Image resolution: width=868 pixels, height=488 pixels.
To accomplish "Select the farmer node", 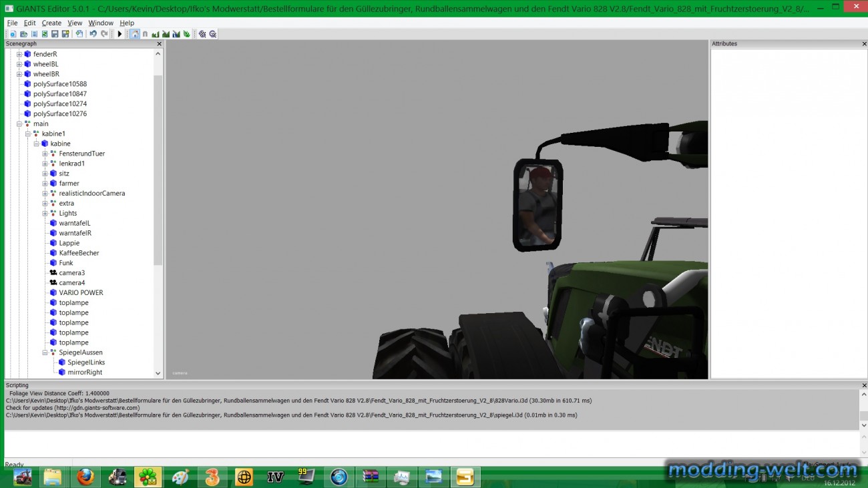I will (x=69, y=184).
